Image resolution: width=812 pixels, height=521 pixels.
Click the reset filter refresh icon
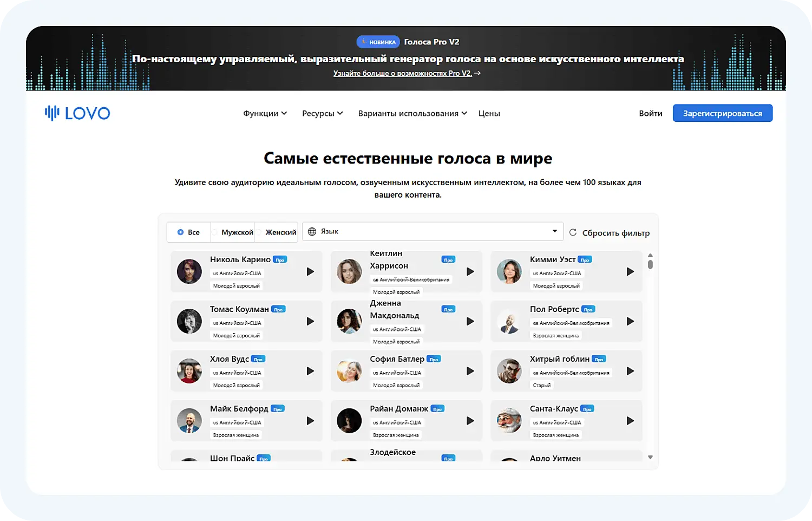(573, 232)
